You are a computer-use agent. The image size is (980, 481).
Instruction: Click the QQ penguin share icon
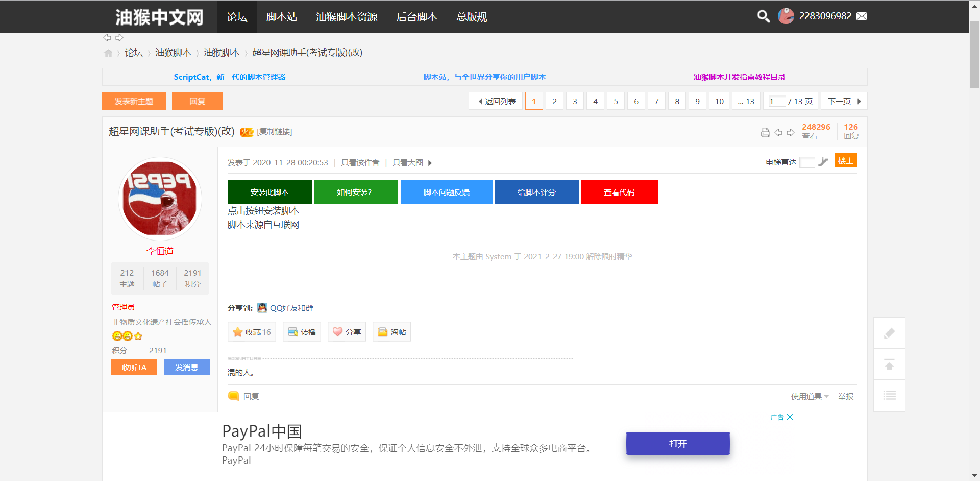[x=262, y=307]
